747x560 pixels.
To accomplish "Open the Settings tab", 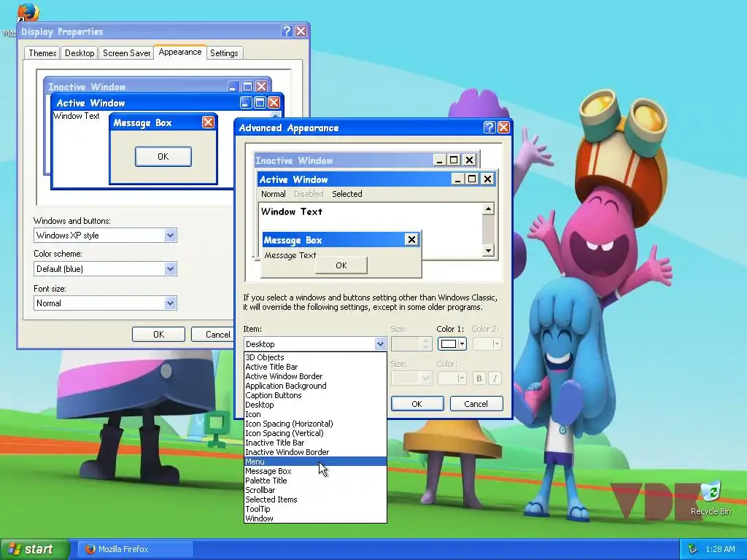I will tap(224, 52).
